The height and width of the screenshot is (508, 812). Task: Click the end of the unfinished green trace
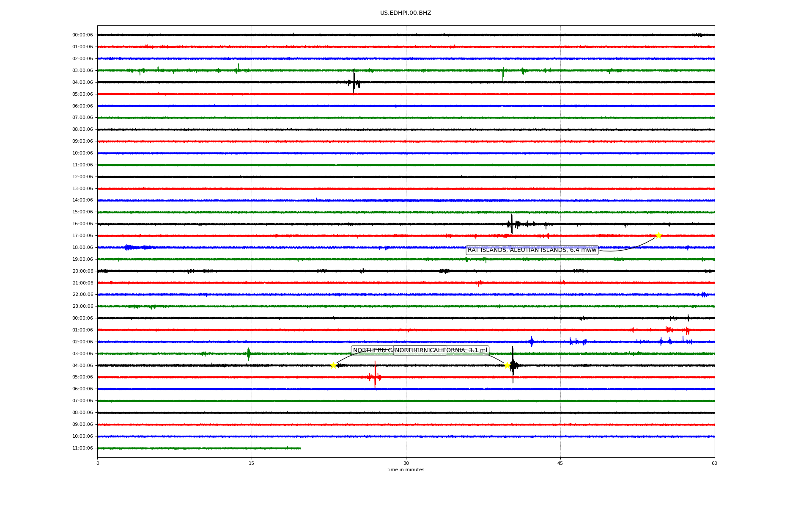(300, 448)
